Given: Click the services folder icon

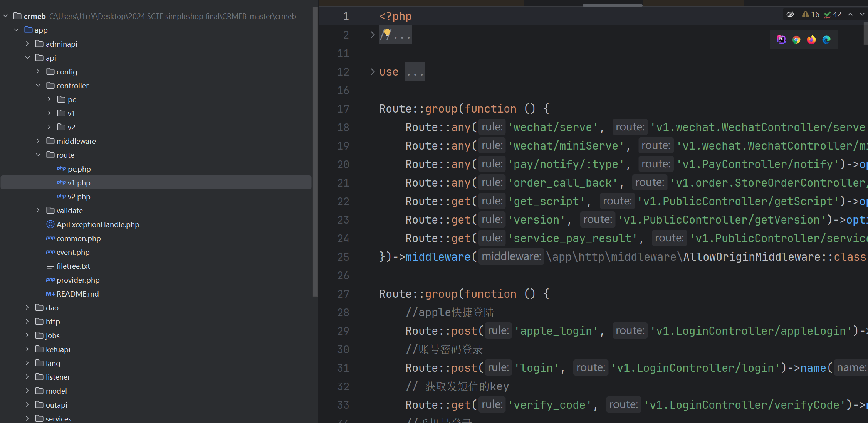Looking at the screenshot, I should coord(39,418).
